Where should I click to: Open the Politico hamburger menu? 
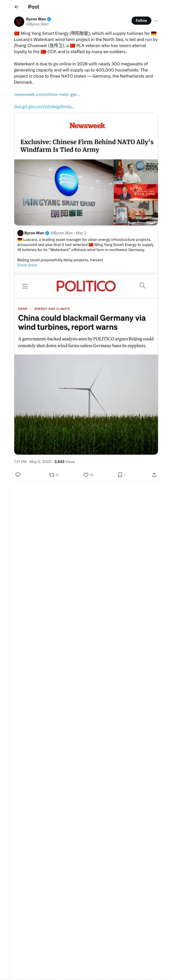click(25, 286)
